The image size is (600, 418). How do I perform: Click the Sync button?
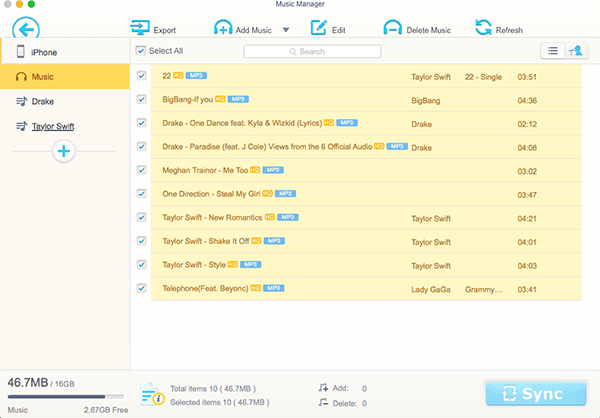click(x=536, y=394)
